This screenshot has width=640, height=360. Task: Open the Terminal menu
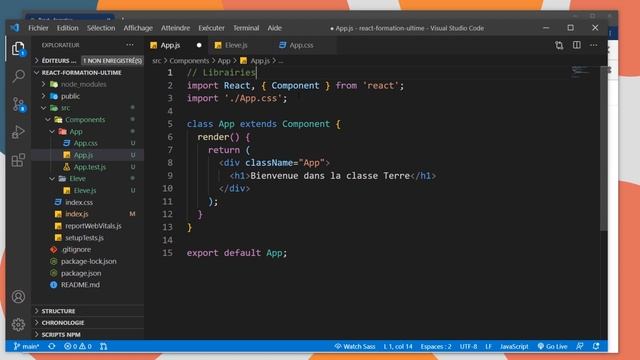[246, 28]
